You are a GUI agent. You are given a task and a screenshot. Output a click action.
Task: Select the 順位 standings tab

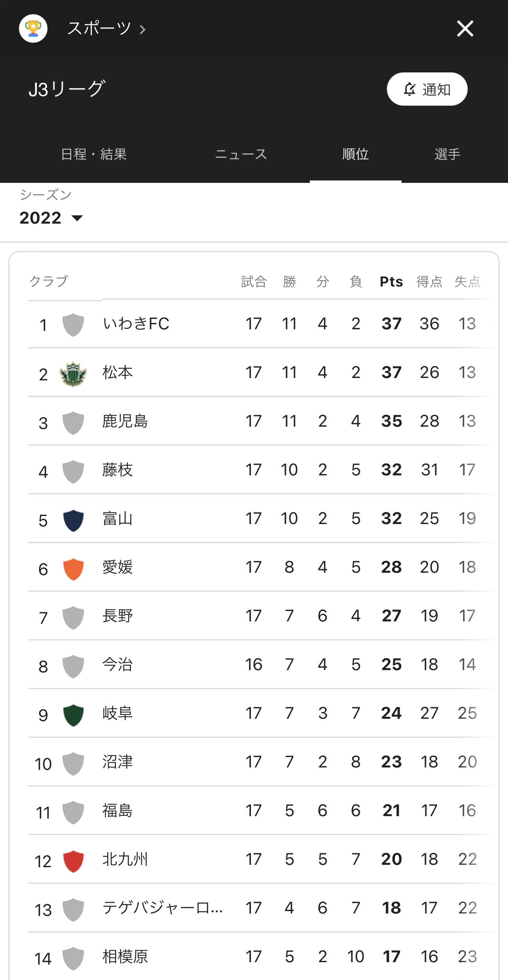click(356, 154)
